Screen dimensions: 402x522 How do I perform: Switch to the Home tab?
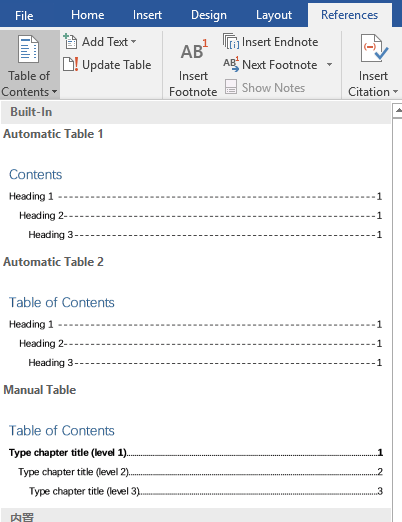coord(88,15)
